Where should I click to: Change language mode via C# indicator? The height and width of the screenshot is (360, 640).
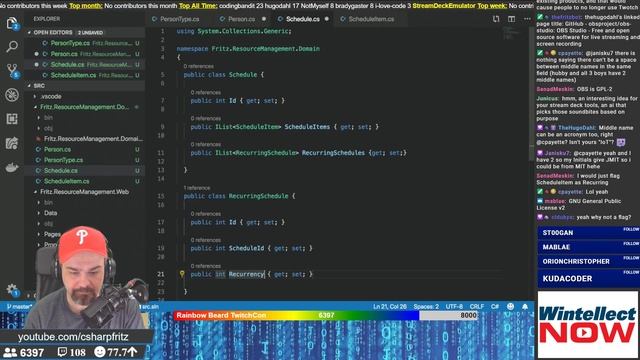coord(495,306)
